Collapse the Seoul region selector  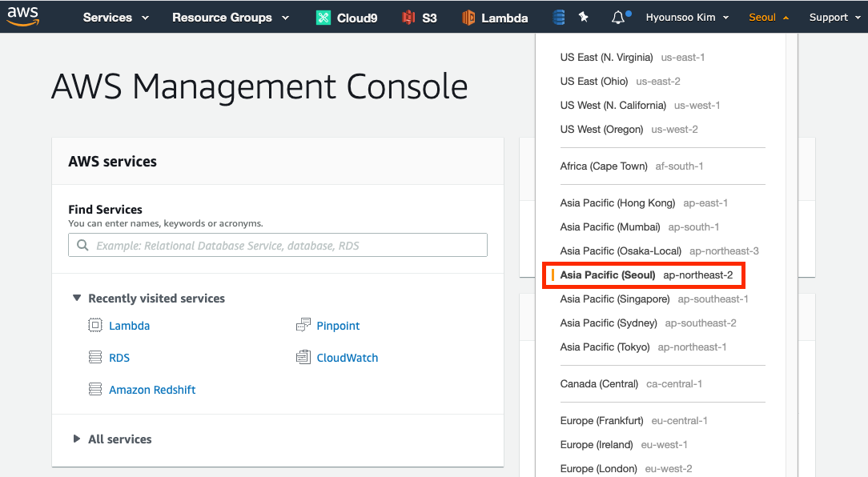(x=769, y=18)
